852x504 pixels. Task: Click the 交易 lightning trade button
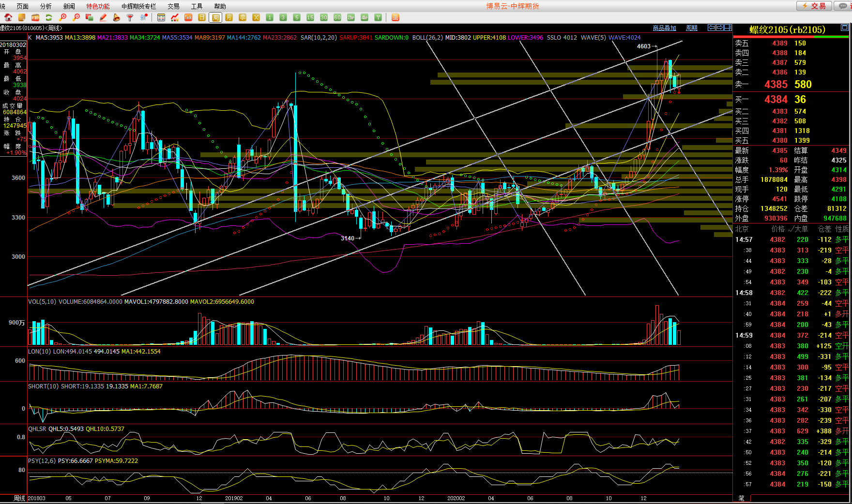point(814,6)
